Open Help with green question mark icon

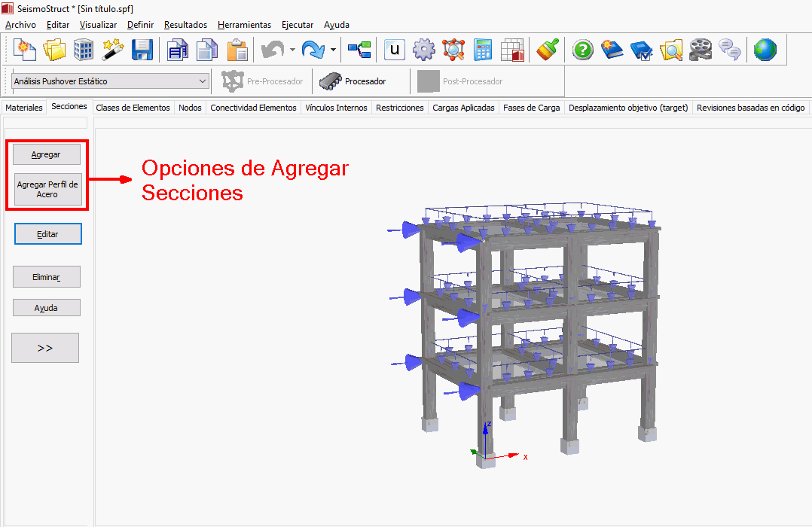pos(582,50)
